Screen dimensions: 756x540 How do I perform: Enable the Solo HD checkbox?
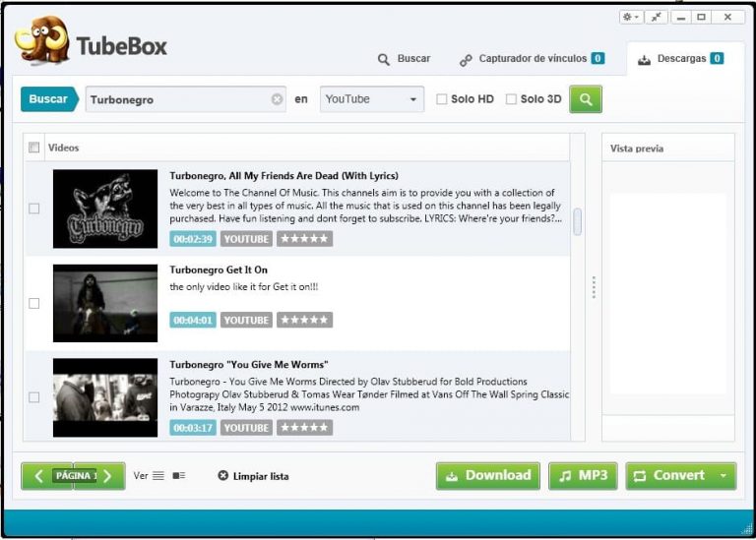tap(441, 99)
